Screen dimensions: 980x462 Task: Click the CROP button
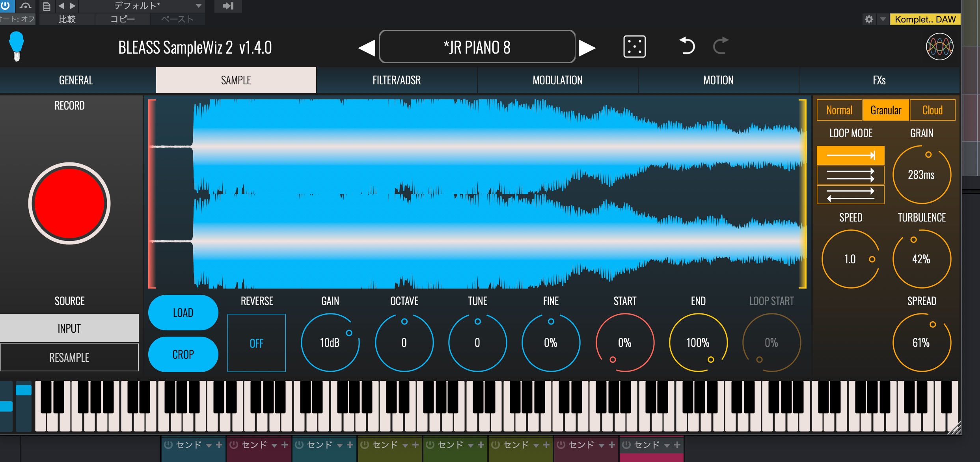click(x=183, y=354)
